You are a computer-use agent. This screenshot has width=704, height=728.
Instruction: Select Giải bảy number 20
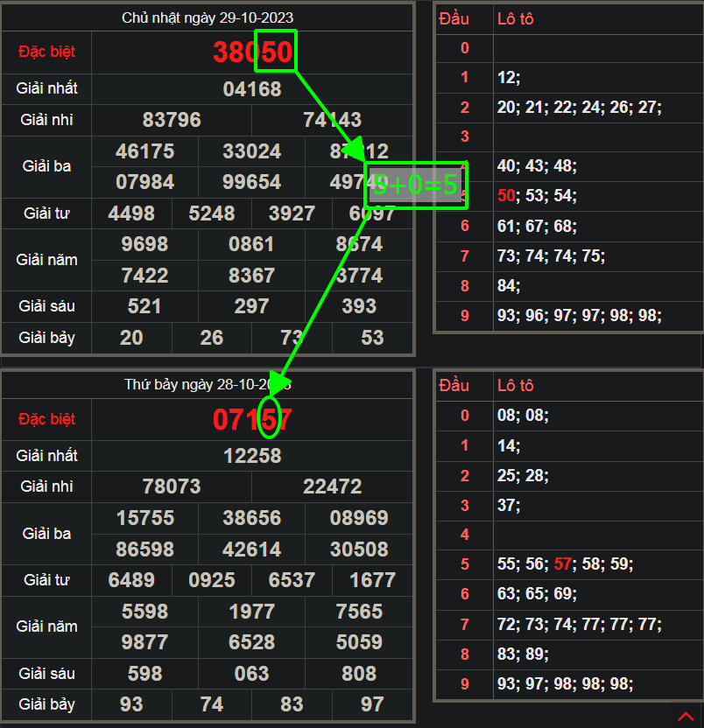click(131, 338)
